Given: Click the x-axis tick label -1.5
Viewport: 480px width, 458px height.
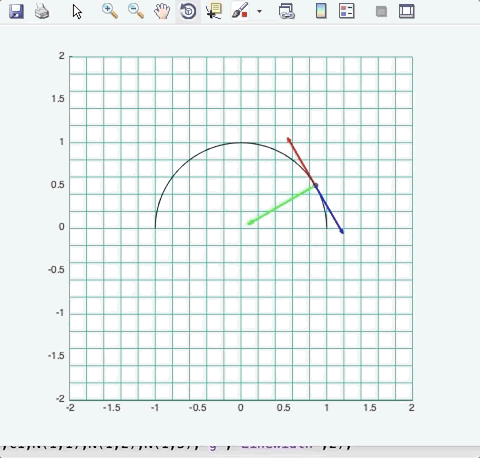Looking at the screenshot, I should [x=112, y=408].
